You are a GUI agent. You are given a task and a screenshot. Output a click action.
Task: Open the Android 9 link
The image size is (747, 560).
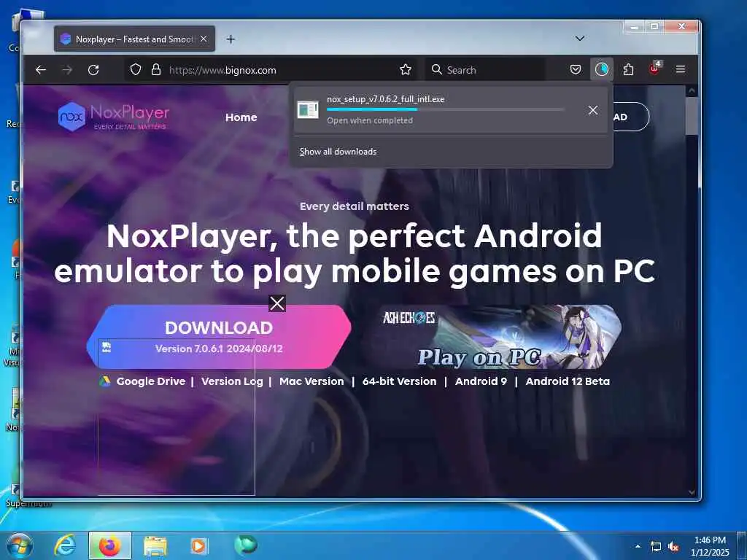coord(481,381)
